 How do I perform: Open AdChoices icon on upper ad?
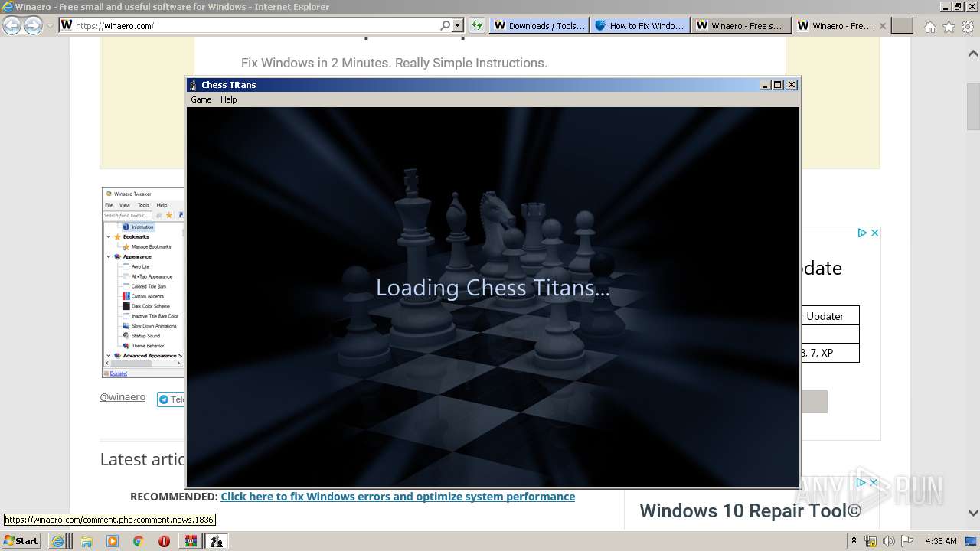862,233
